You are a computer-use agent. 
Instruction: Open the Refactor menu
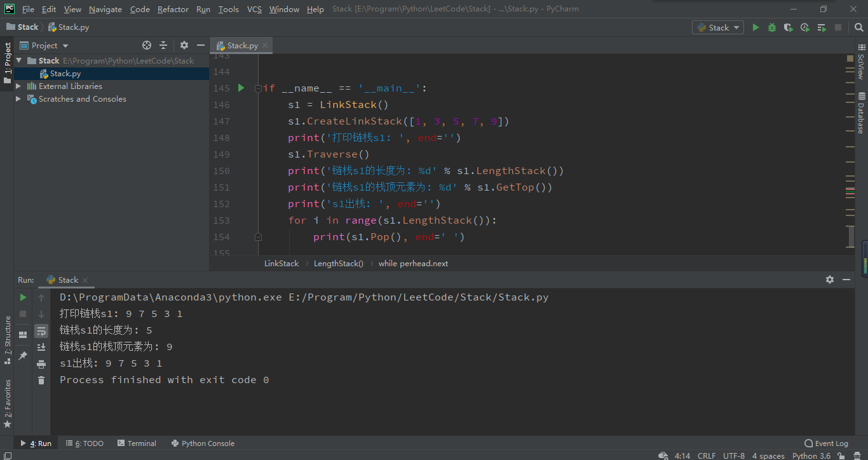click(x=173, y=9)
